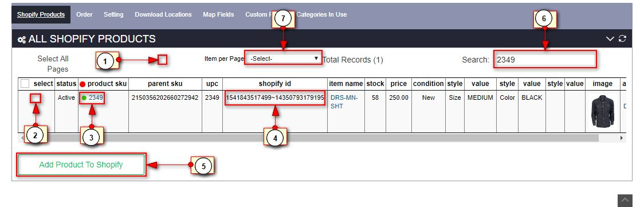Open the Shopify Products tab
The image size is (644, 207).
click(41, 14)
